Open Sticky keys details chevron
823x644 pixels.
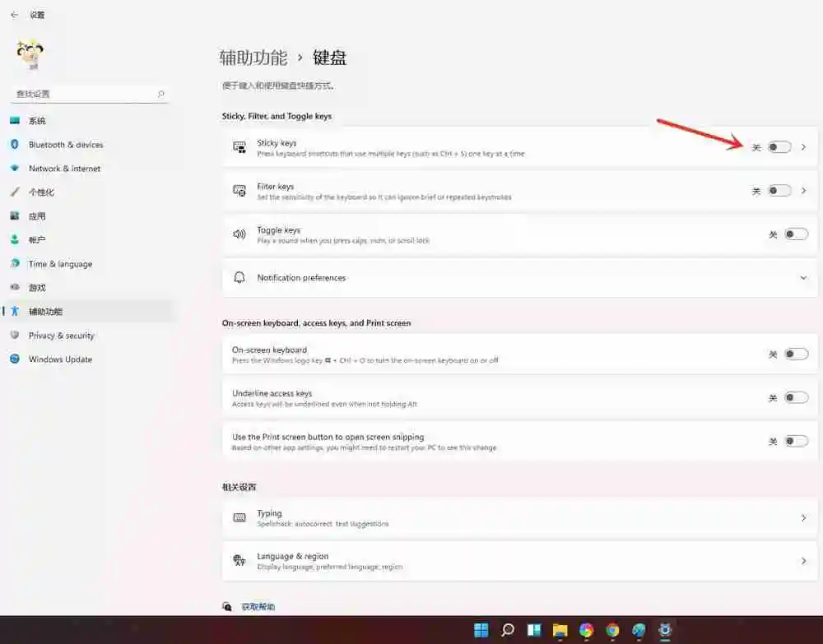click(x=803, y=147)
